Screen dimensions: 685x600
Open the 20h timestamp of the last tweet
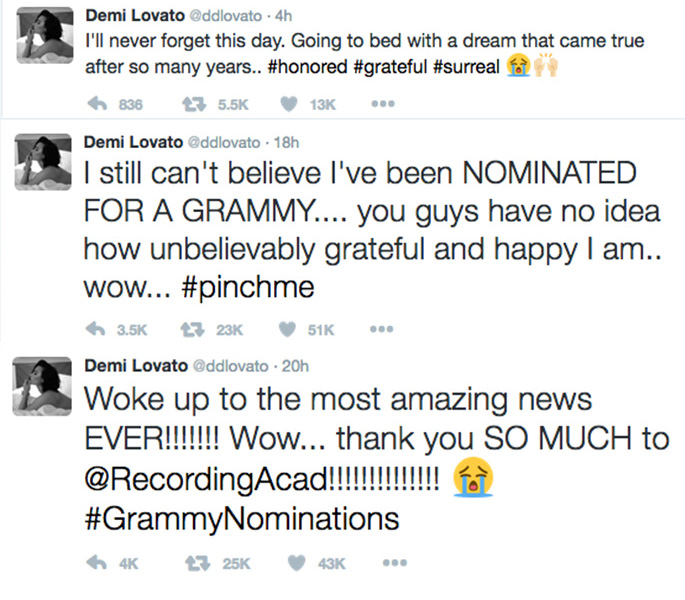click(x=295, y=366)
